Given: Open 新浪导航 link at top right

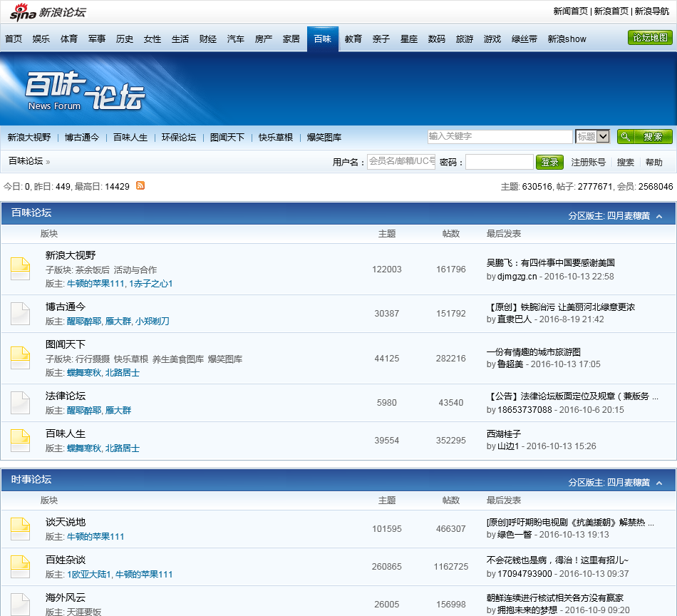Looking at the screenshot, I should (651, 11).
